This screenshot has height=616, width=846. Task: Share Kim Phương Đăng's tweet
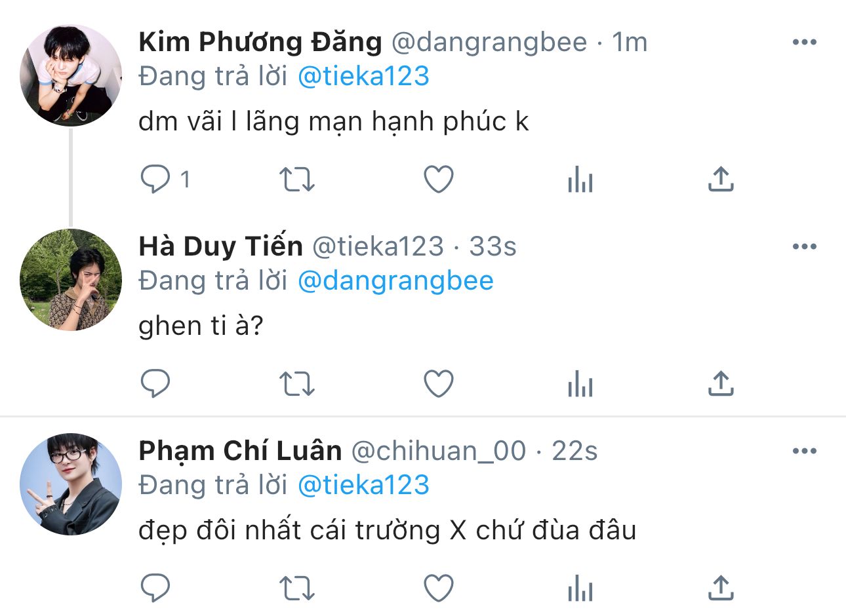[721, 179]
